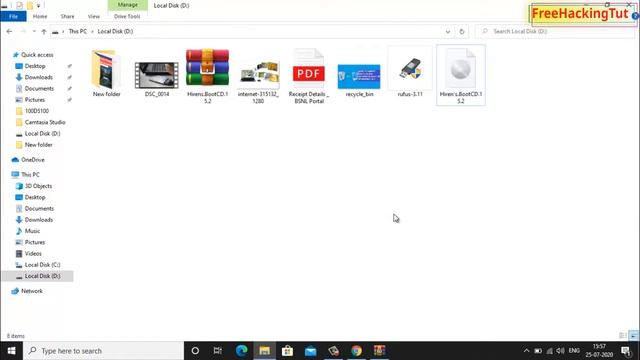
Task: Refresh the current folder view
Action: (x=462, y=31)
